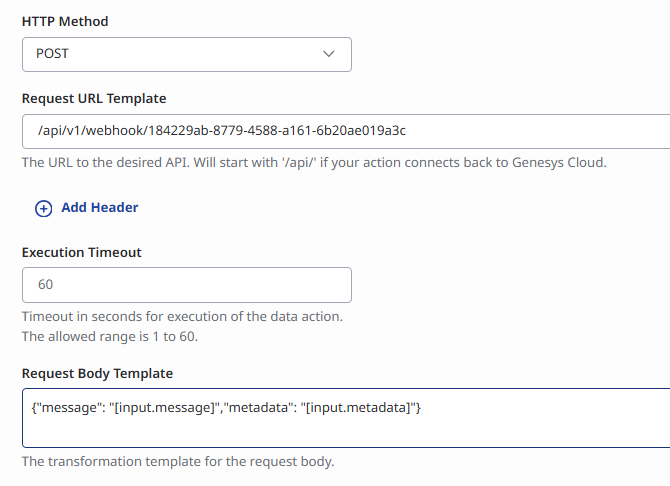Click the chevron arrow in HTTP Method box
Screen dimensions: 670x486
[329, 54]
